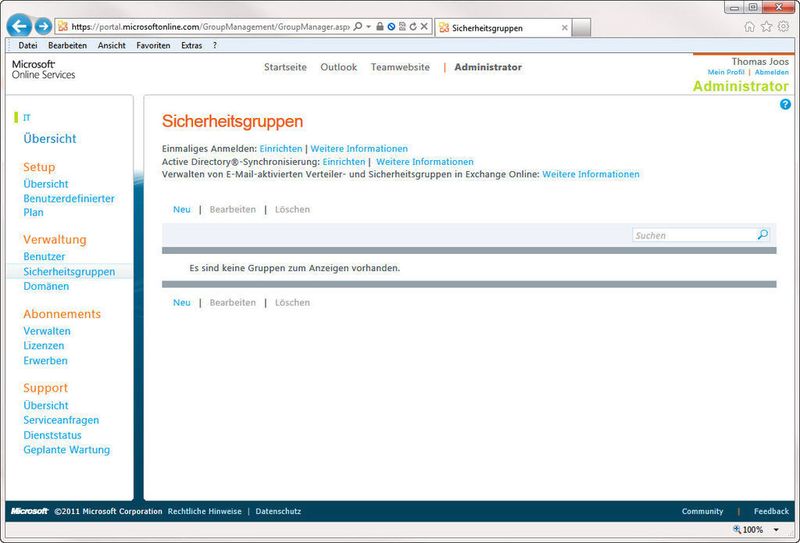
Task: Open Benutzerdefinierter Plan in the sidebar
Action: [69, 205]
